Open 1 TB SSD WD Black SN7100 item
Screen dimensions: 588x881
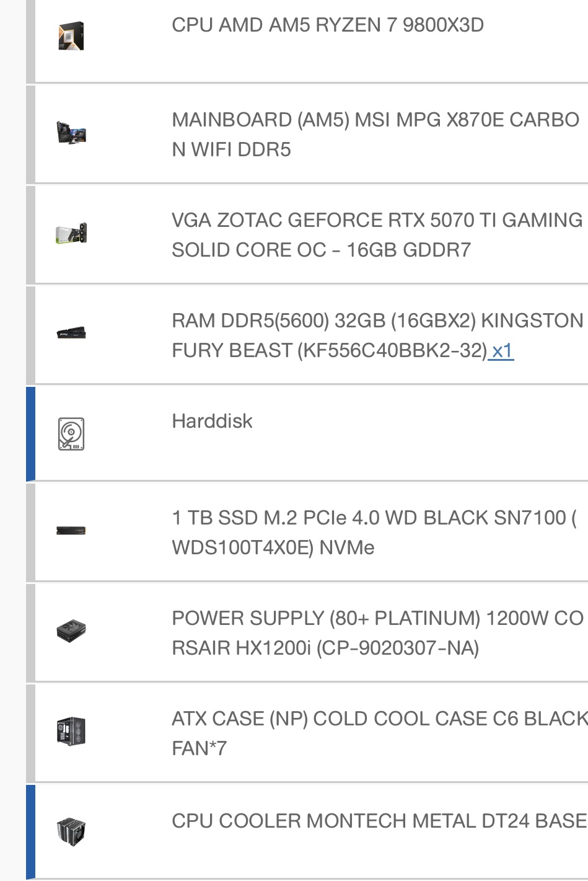(x=374, y=533)
